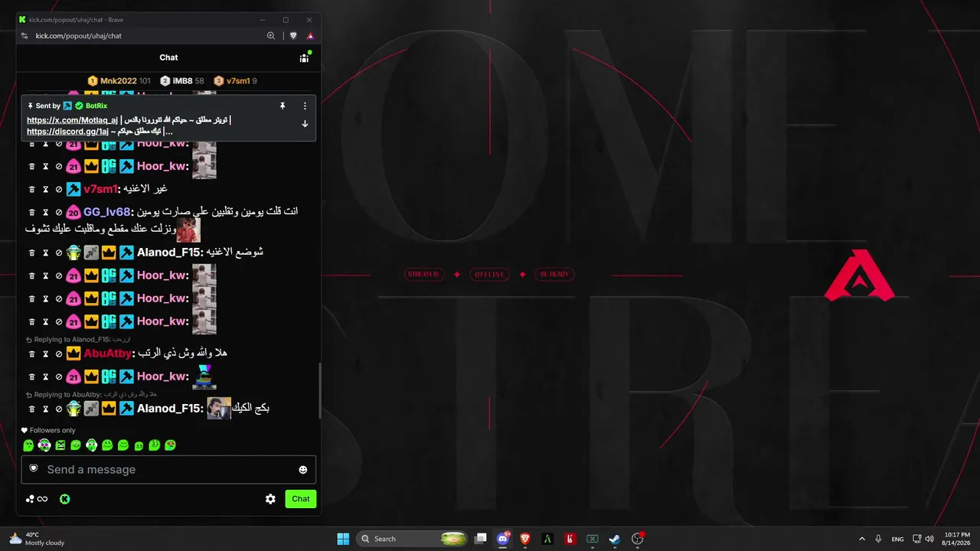Click the microphone tray icon
The image size is (980, 551).
click(878, 539)
